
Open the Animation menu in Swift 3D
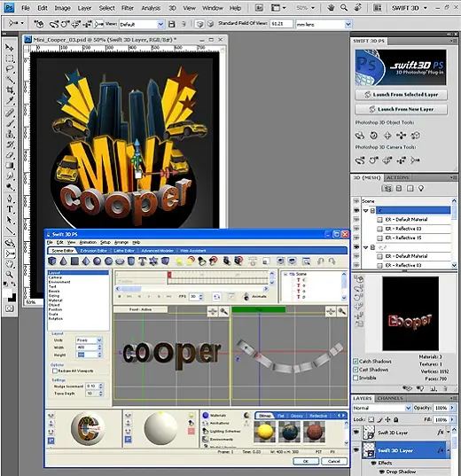click(x=88, y=242)
